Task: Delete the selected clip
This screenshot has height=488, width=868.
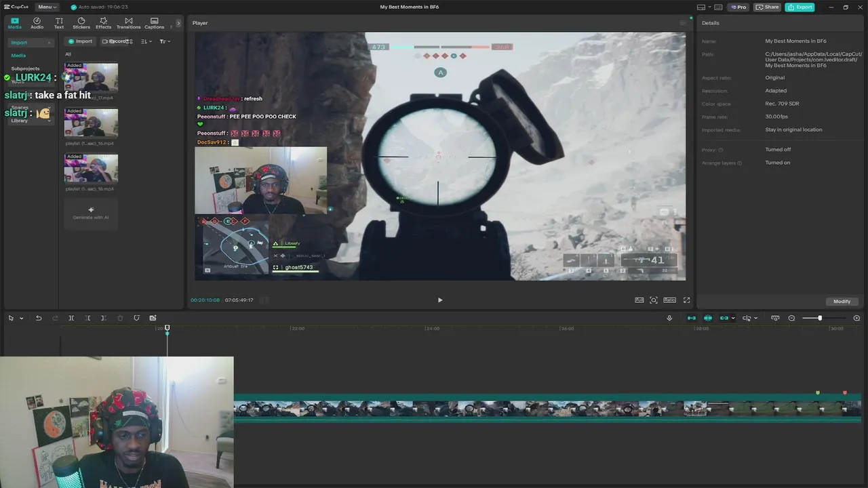Action: coord(120,318)
